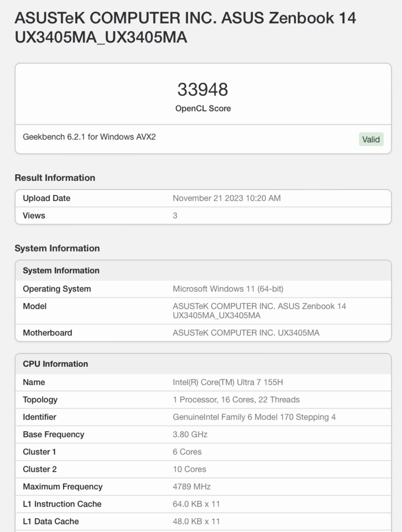
Task: Click the Base Frequency label
Action: pos(53,434)
